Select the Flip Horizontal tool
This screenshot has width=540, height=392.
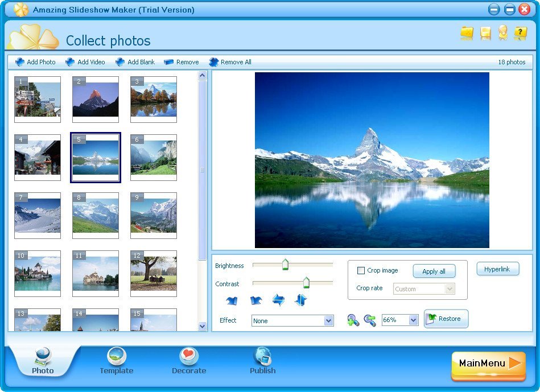(279, 300)
